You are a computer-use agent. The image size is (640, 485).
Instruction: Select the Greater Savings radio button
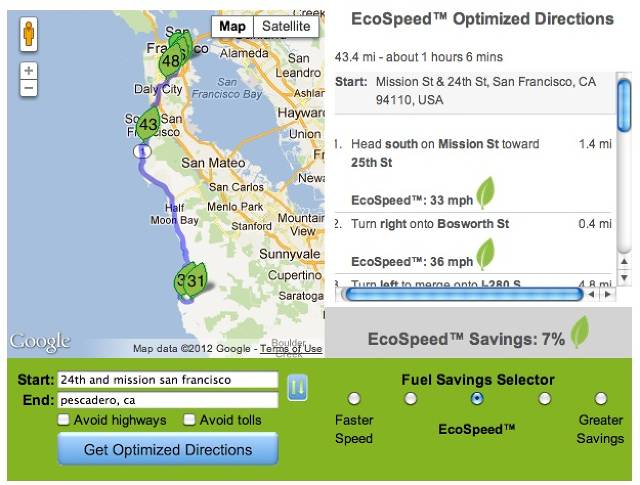[x=600, y=398]
